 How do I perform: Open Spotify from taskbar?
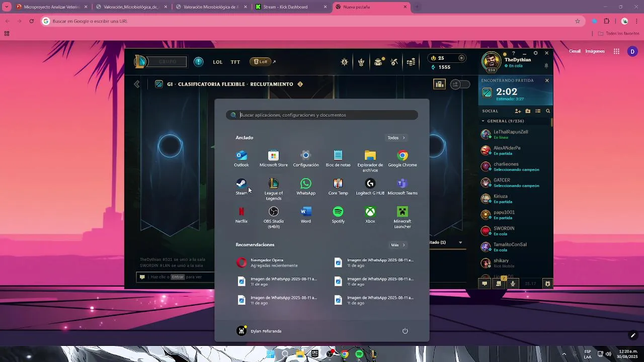click(359, 354)
